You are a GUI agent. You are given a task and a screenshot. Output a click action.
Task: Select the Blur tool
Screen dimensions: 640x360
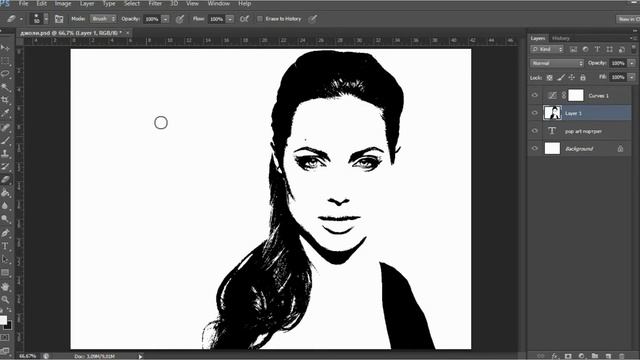tap(5, 206)
